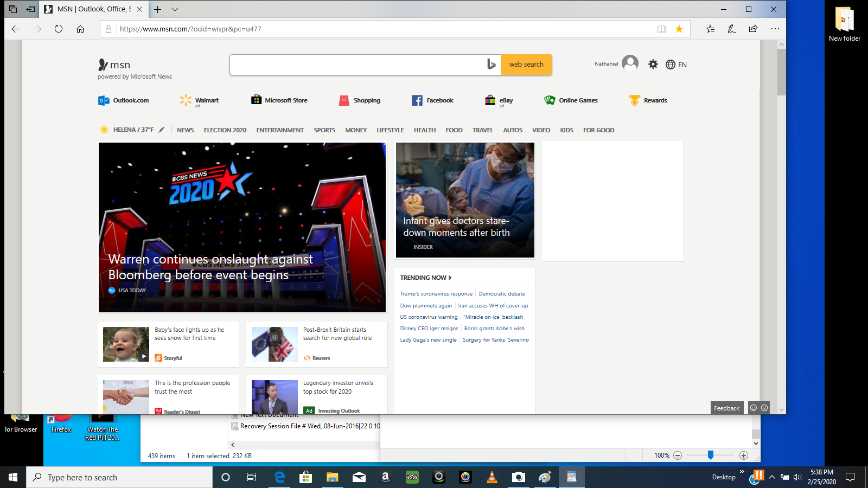The width and height of the screenshot is (868, 488).
Task: Open the SPORTS section
Action: pos(324,130)
